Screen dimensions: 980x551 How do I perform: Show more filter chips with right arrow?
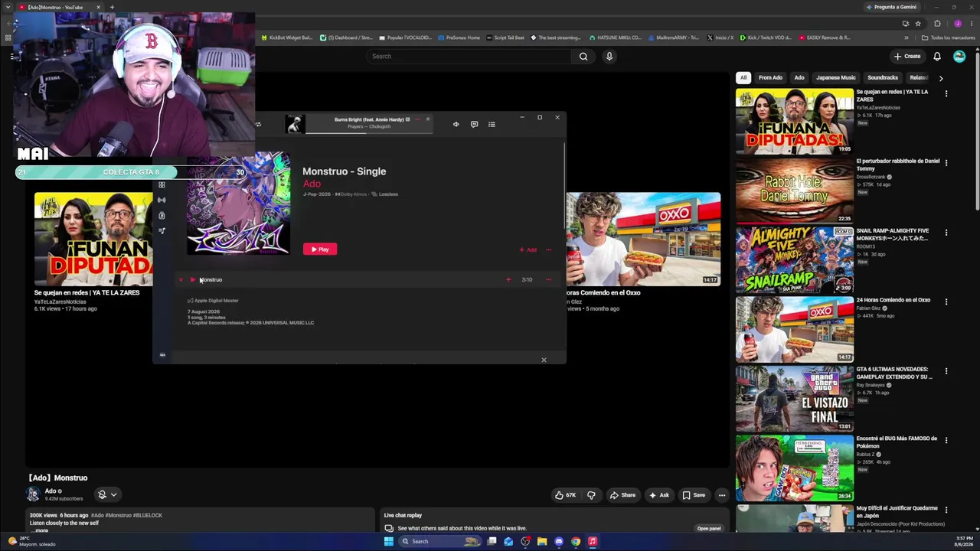click(x=941, y=77)
